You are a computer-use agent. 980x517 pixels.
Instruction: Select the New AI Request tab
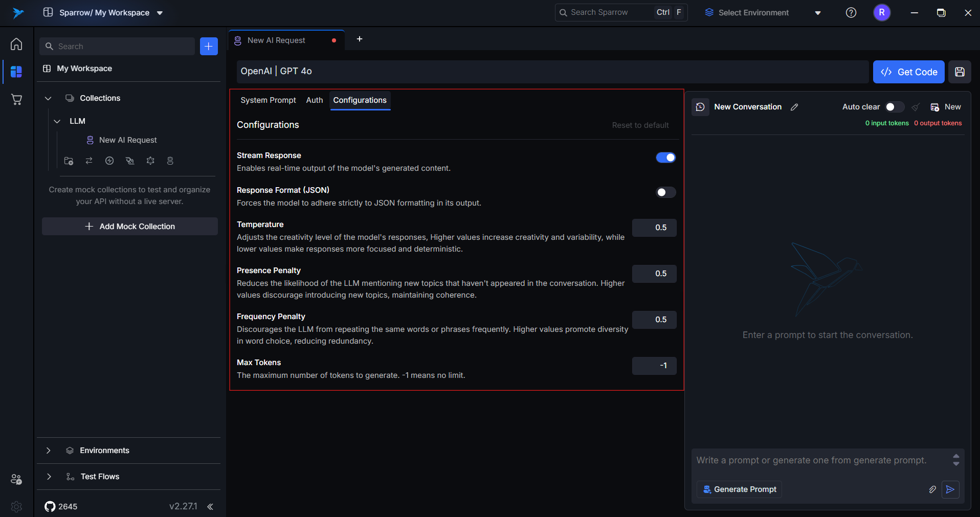[286, 40]
